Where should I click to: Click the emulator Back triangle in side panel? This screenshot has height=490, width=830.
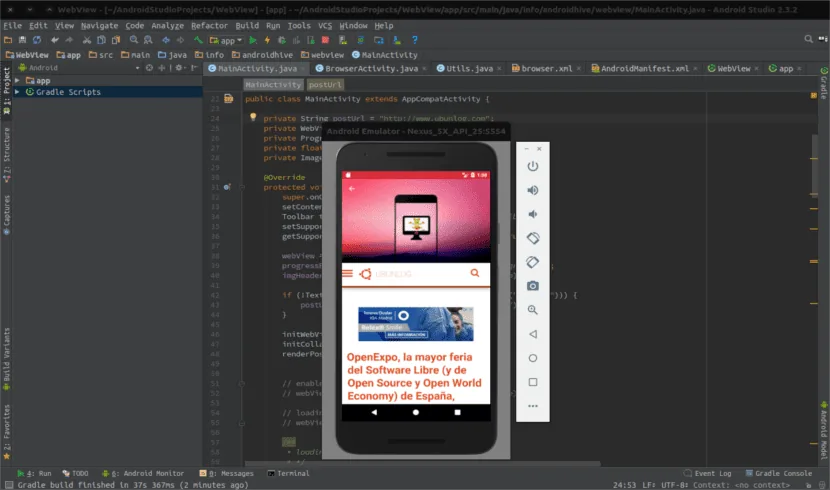(533, 334)
